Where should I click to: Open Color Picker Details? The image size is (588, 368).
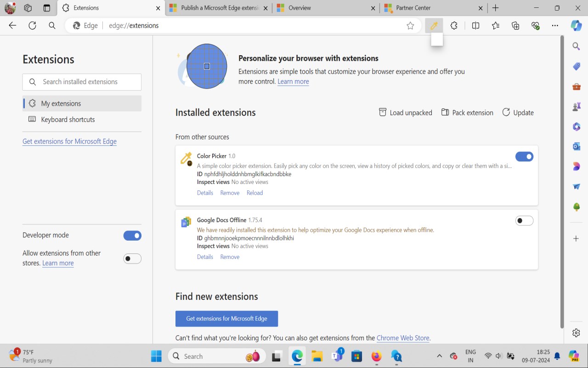pos(205,193)
